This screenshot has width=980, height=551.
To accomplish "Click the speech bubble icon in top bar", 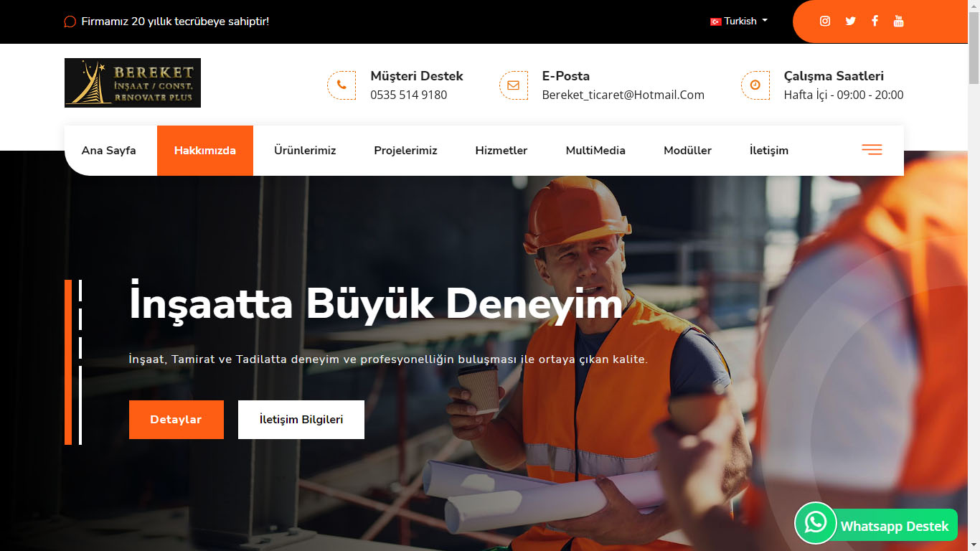I will pyautogui.click(x=70, y=22).
